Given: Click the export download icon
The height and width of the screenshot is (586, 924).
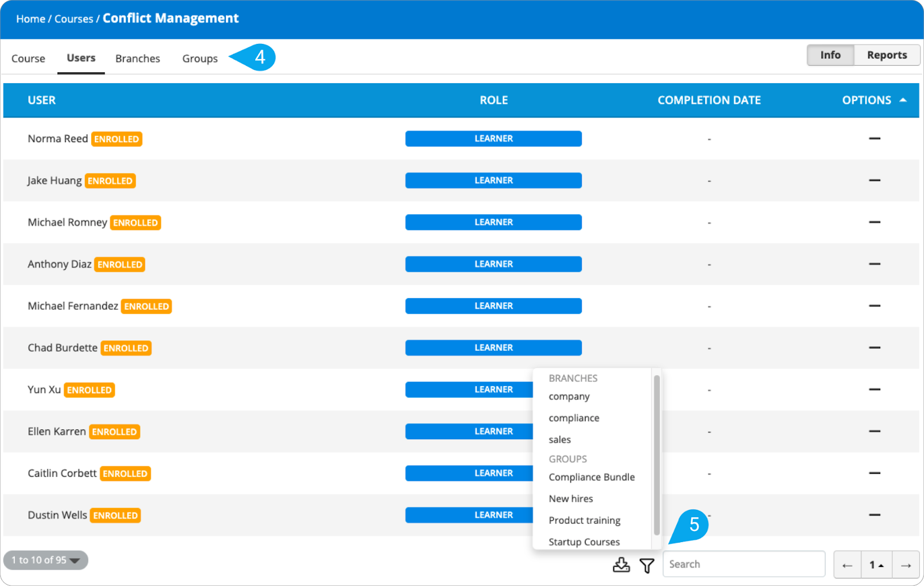Looking at the screenshot, I should [621, 565].
